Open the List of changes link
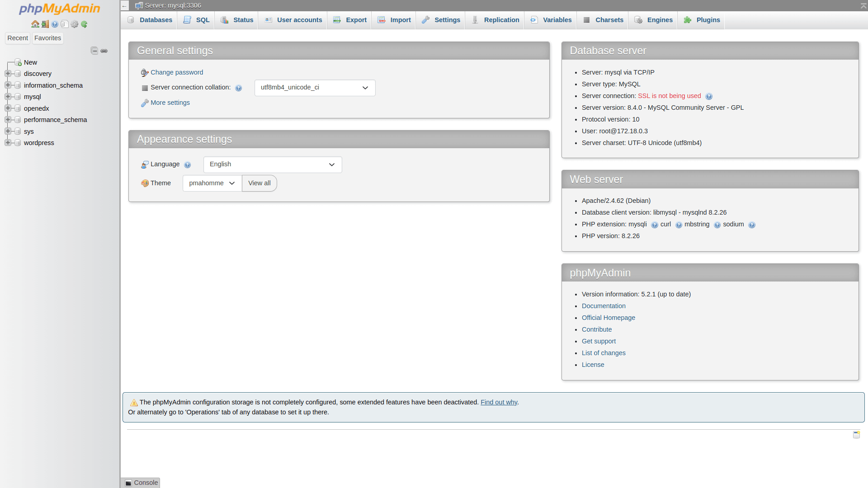868x488 pixels. 604,353
